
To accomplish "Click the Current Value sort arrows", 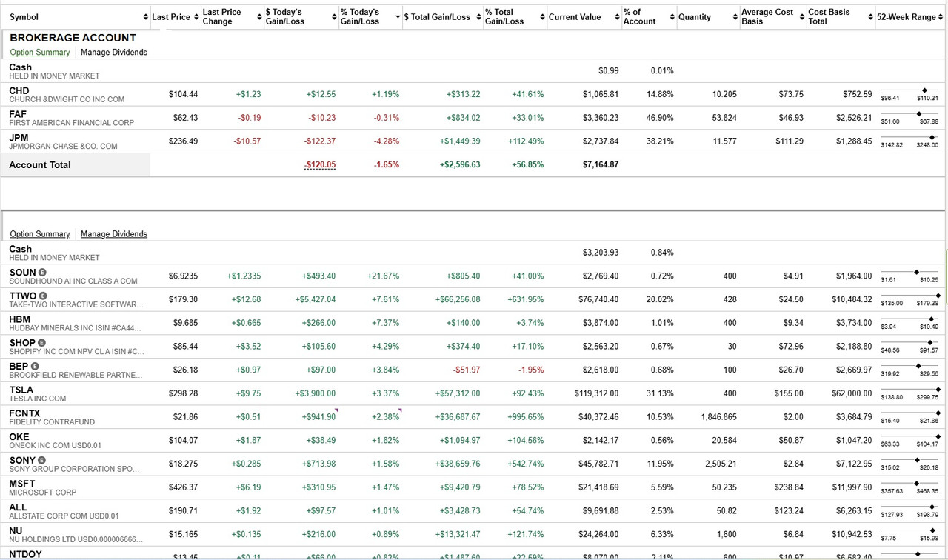I will tap(618, 17).
